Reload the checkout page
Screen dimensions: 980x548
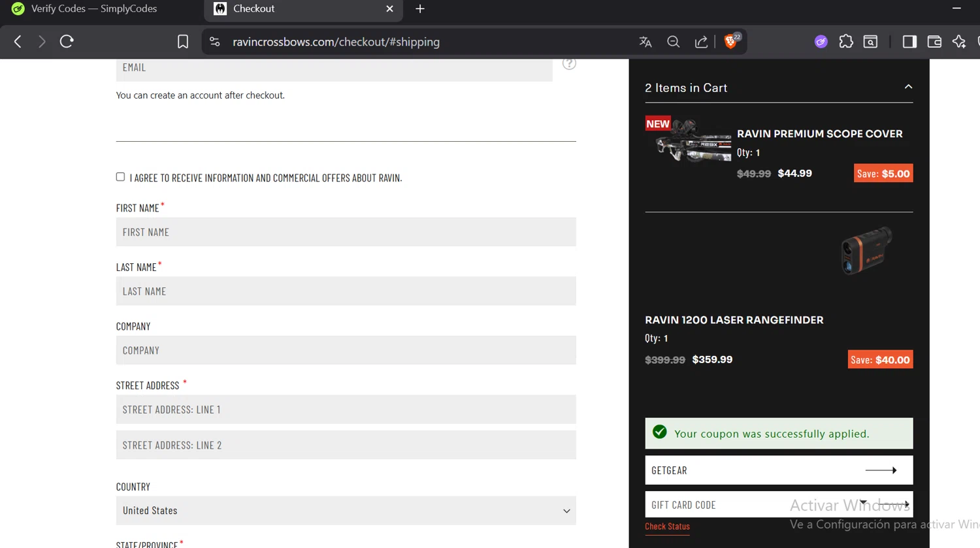coord(67,42)
